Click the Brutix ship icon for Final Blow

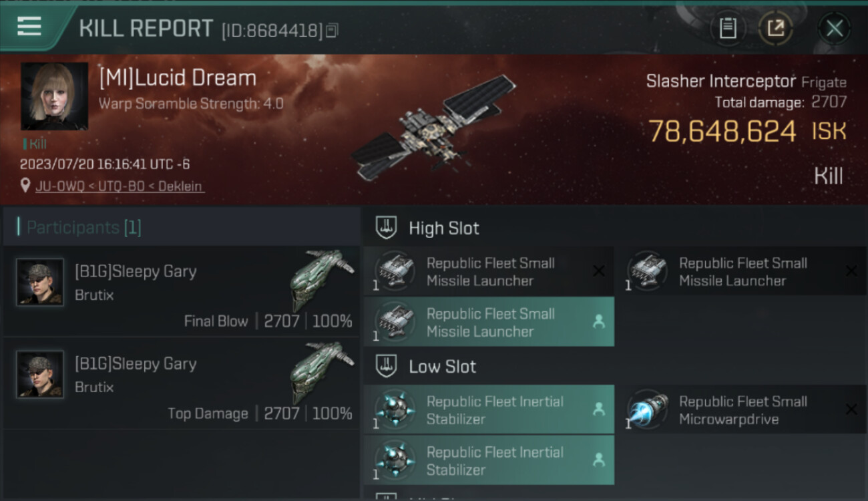322,279
